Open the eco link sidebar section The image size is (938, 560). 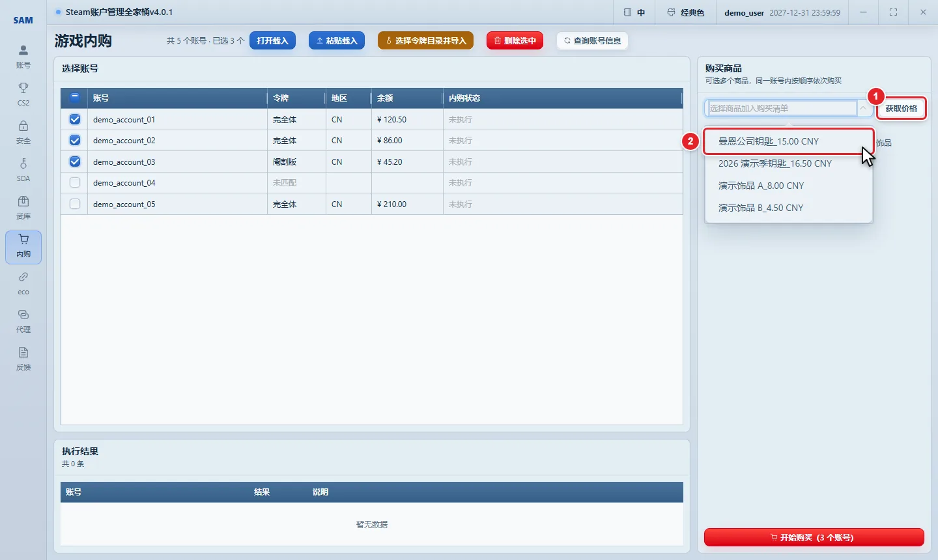tap(23, 284)
